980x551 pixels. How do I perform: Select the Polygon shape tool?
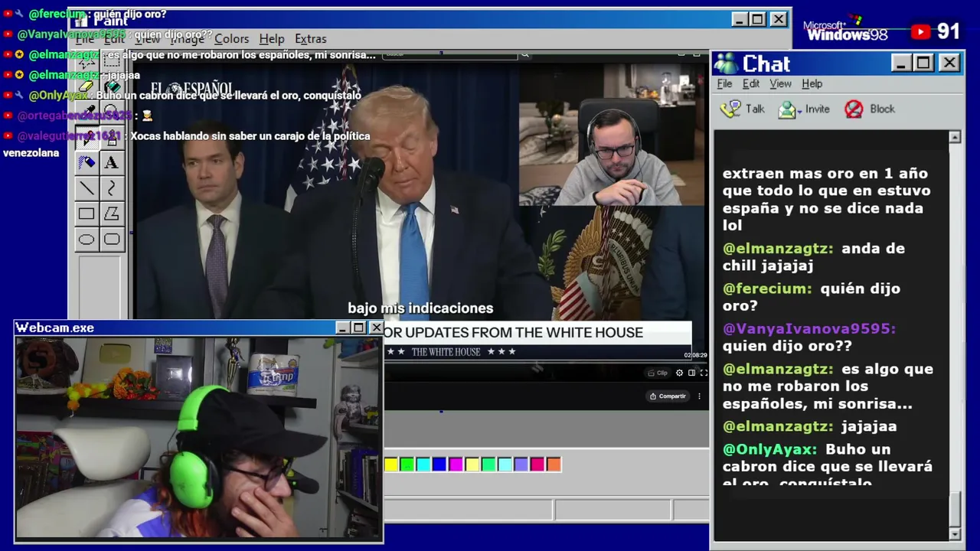[112, 214]
